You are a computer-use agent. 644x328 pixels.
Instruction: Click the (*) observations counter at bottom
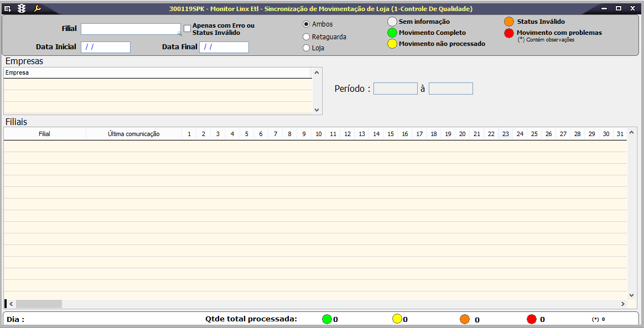(x=598, y=319)
